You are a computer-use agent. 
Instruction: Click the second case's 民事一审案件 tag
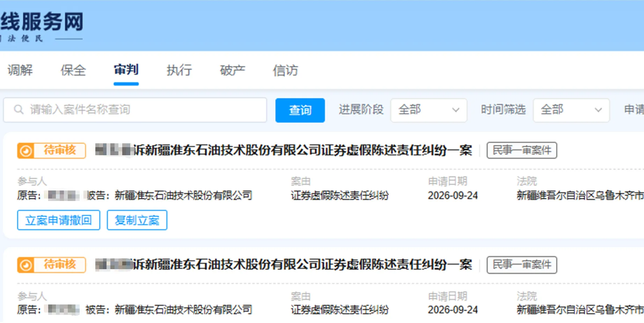point(522,265)
